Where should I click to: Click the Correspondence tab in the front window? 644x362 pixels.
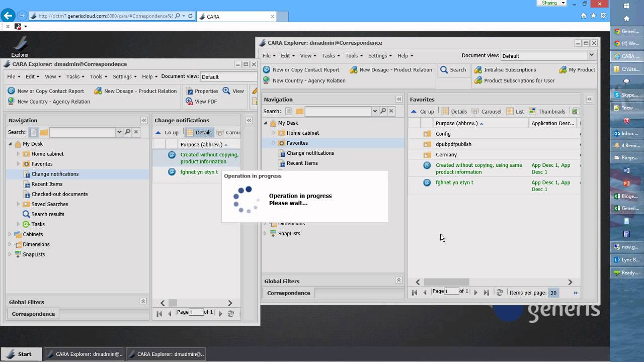coord(289,293)
